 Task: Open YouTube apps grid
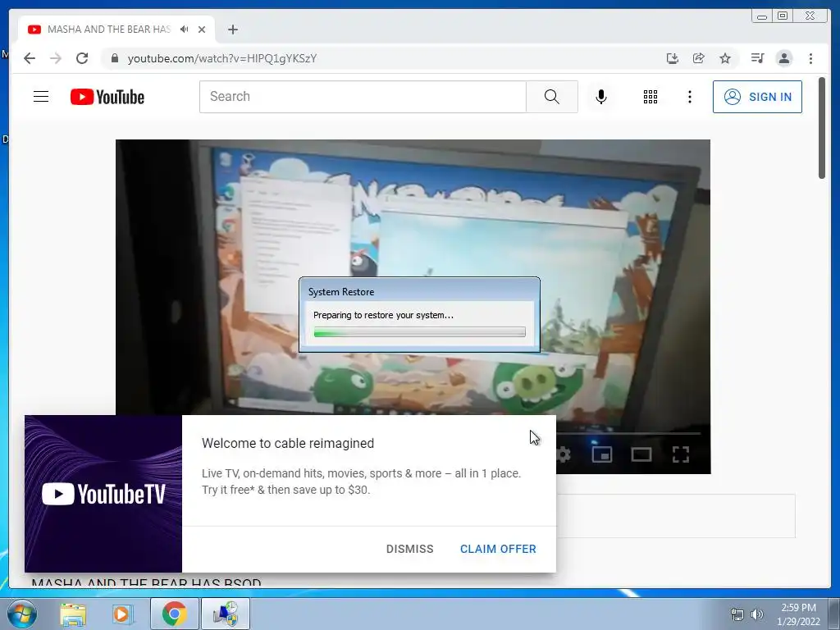click(x=651, y=97)
